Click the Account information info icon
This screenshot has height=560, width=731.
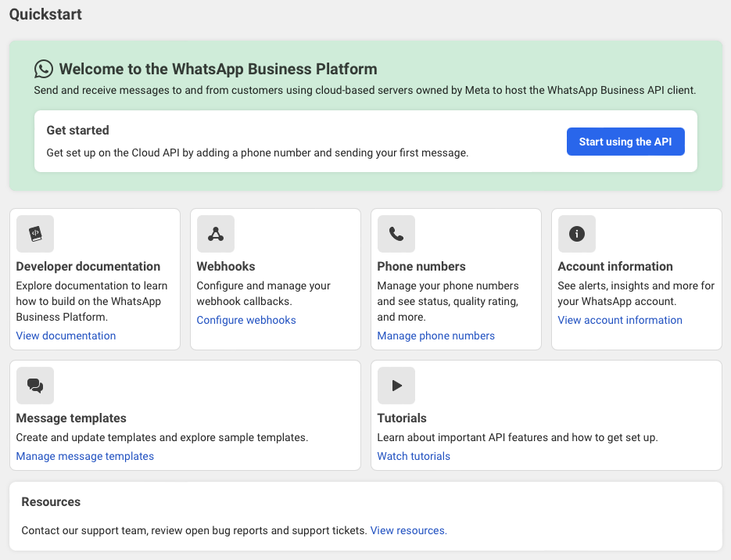pyautogui.click(x=577, y=234)
